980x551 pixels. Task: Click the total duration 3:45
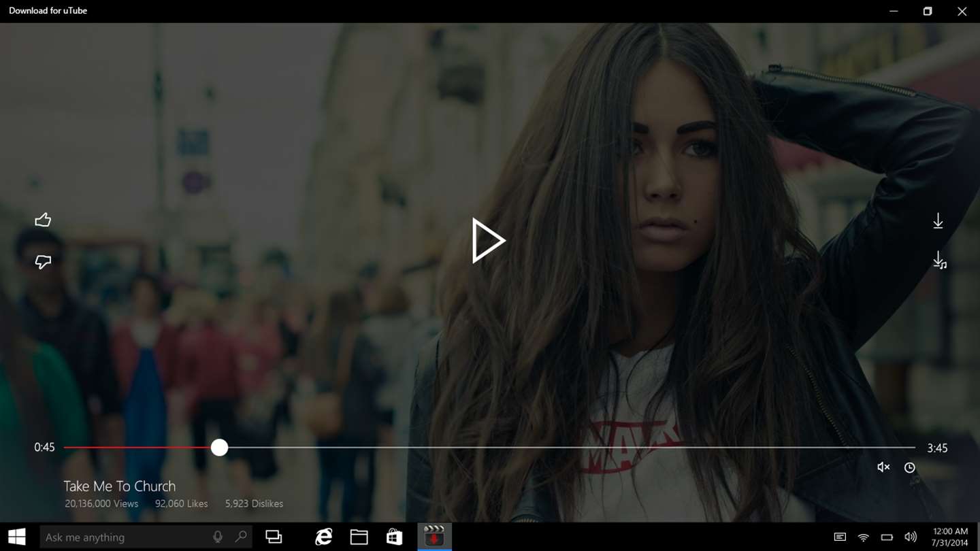(937, 448)
